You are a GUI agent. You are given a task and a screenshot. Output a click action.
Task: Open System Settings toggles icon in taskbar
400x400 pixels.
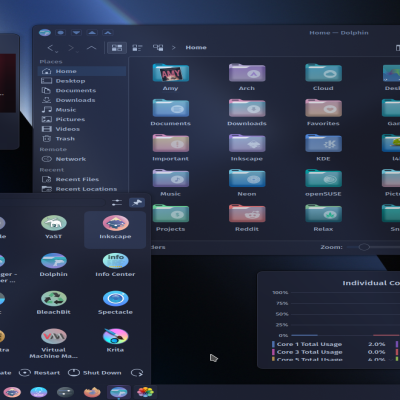[x=65, y=392]
